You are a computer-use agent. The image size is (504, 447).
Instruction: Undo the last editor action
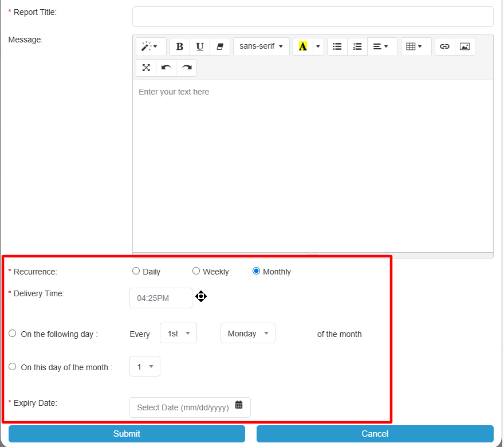tap(166, 68)
